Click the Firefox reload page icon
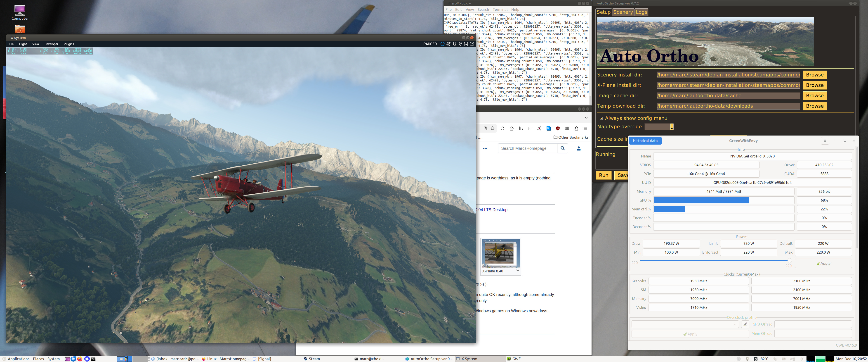868x362 pixels. pos(502,129)
